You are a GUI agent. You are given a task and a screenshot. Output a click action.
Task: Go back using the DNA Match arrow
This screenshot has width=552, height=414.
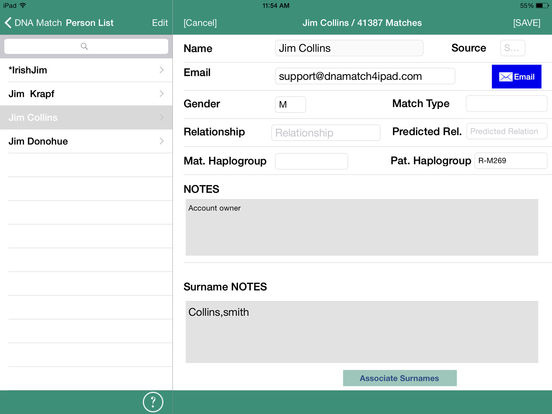pyautogui.click(x=8, y=23)
